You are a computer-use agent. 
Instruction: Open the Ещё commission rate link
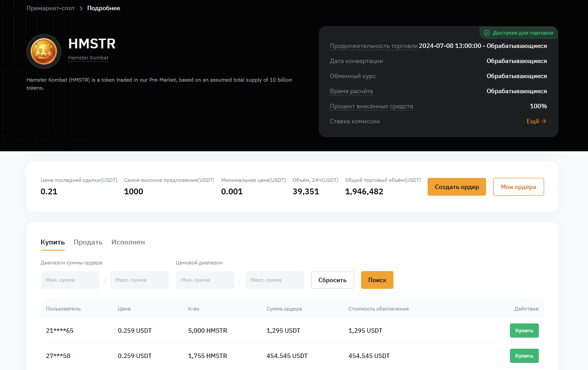point(536,121)
